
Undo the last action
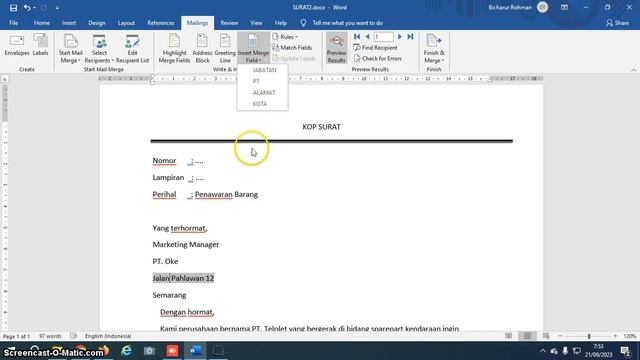click(27, 8)
